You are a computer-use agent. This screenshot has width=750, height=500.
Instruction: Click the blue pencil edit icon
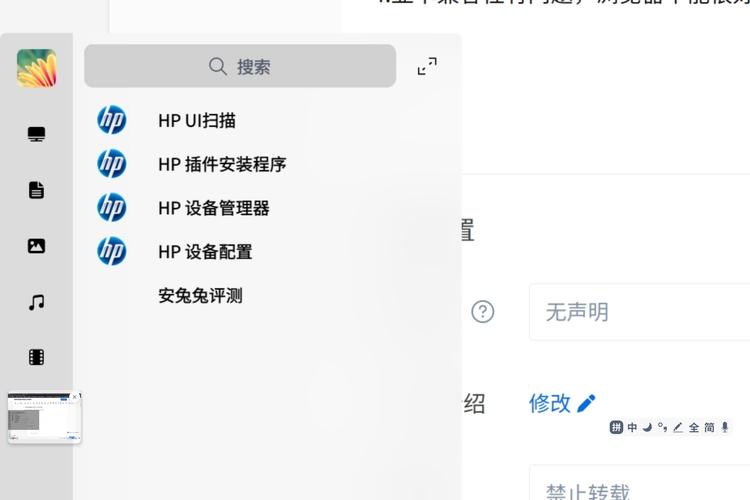tap(586, 403)
